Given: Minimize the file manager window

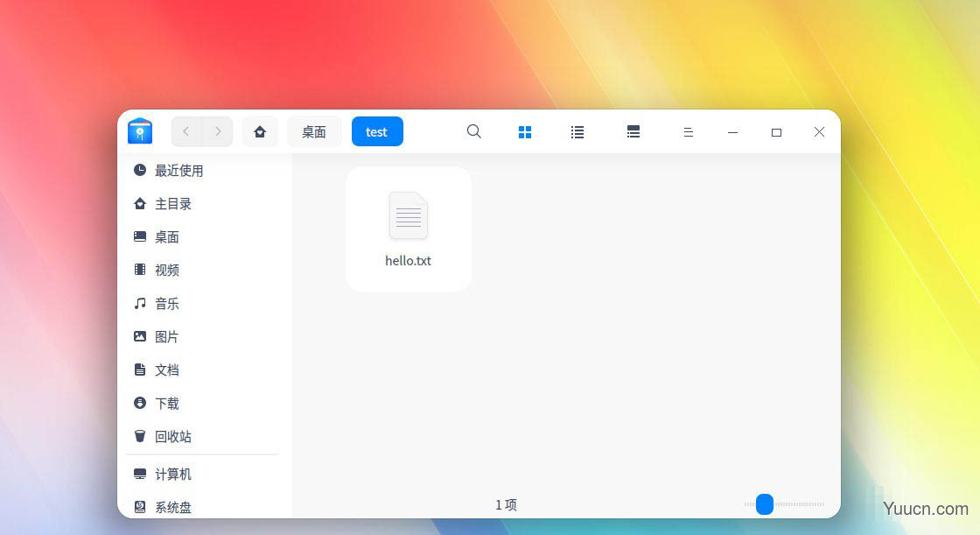Looking at the screenshot, I should click(732, 132).
